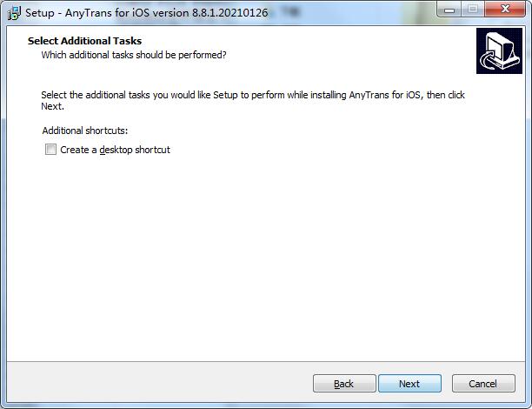This screenshot has height=409, width=532.
Task: Click the 'Which additional tasks' subtitle
Action: coord(134,55)
